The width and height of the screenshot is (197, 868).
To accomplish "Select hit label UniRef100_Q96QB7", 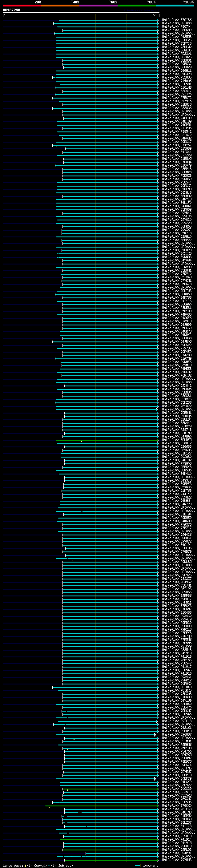I will tap(177, 735).
